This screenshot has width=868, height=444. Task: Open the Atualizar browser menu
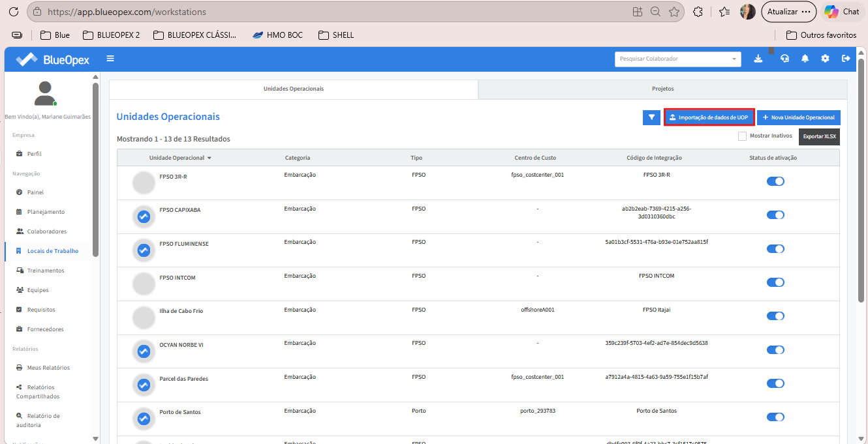[x=789, y=12]
